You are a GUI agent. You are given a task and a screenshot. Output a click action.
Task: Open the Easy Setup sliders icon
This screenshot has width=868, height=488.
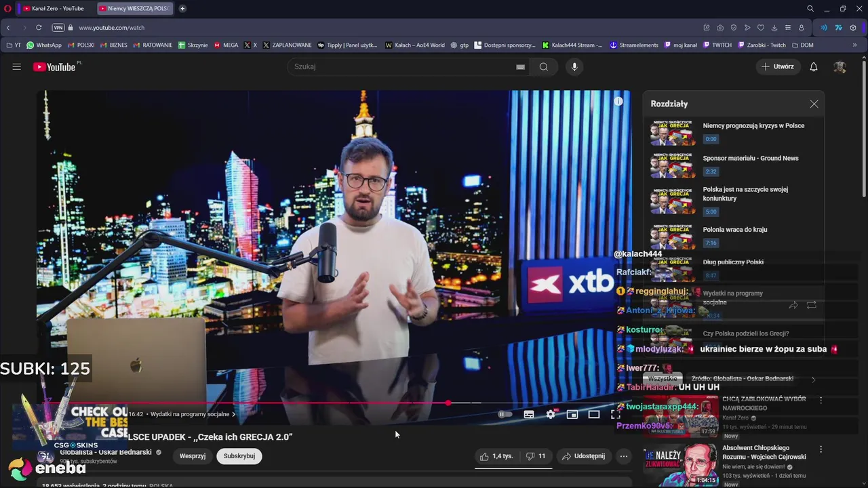click(788, 28)
